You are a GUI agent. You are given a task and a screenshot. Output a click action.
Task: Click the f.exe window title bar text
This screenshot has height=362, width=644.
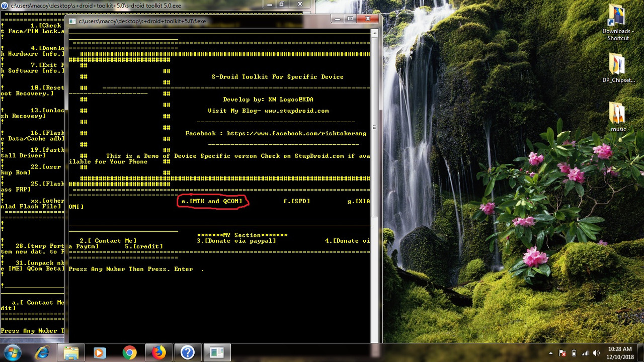tap(142, 22)
